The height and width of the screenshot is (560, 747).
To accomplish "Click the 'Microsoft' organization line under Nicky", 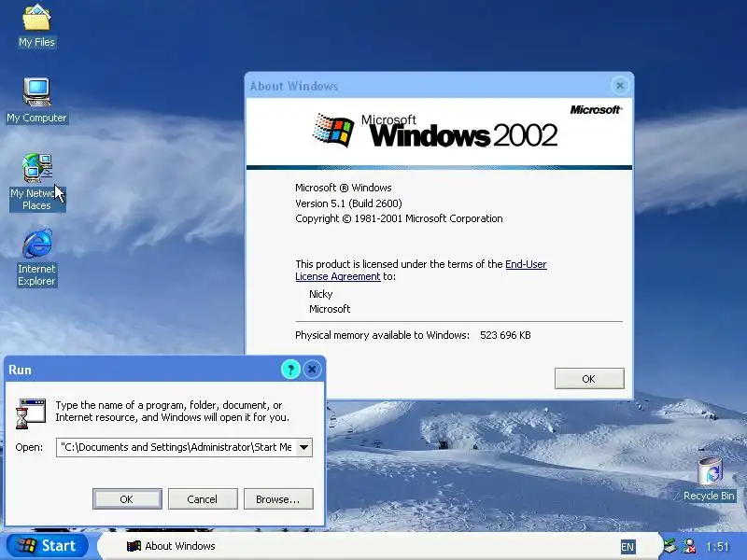I will click(x=330, y=309).
